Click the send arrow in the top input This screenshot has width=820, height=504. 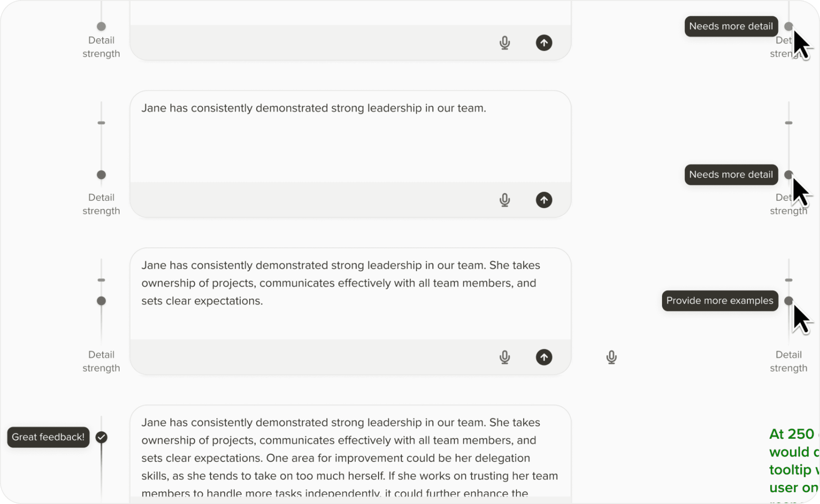coord(544,43)
